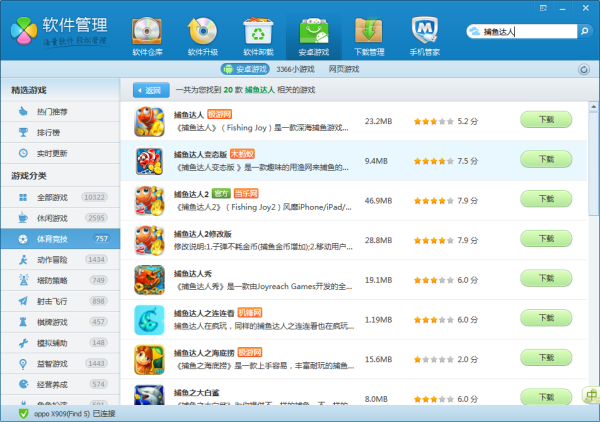600x422 pixels.
Task: Select the 动作冒险 category
Action: (60, 260)
